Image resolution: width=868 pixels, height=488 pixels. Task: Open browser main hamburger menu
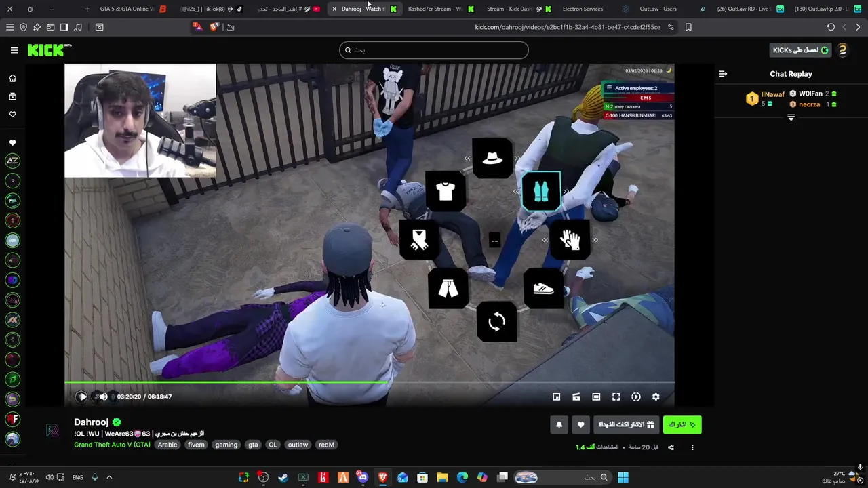9,27
